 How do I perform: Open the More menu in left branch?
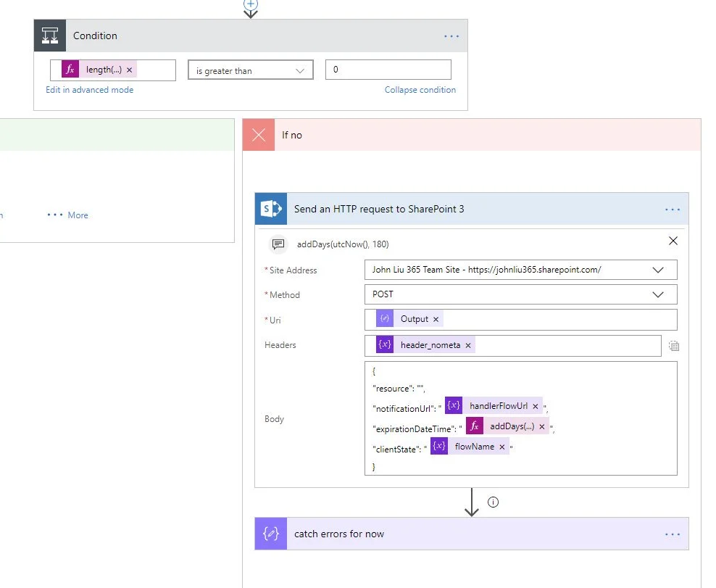point(68,215)
